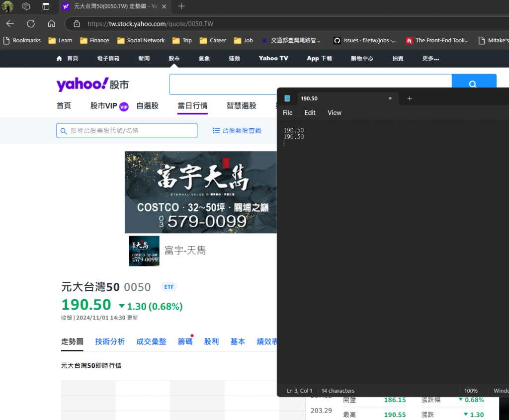
Task: Open the 首頁 stock site tab
Action: (64, 106)
